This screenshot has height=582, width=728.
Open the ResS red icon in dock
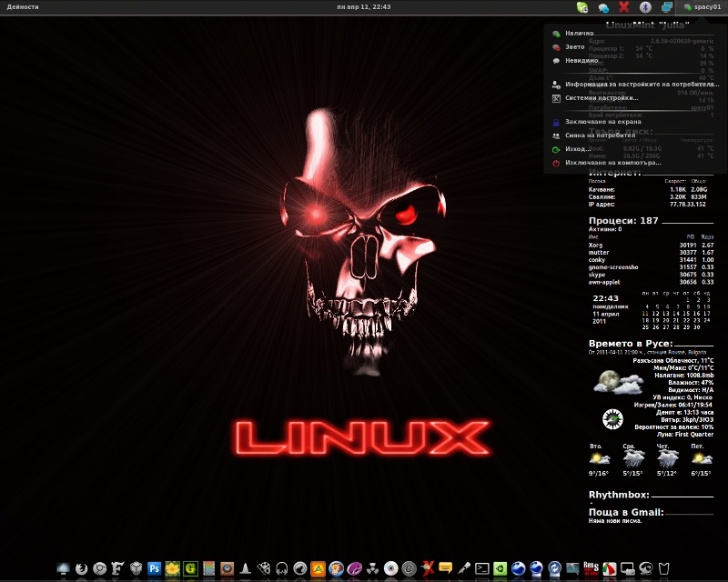(591, 568)
